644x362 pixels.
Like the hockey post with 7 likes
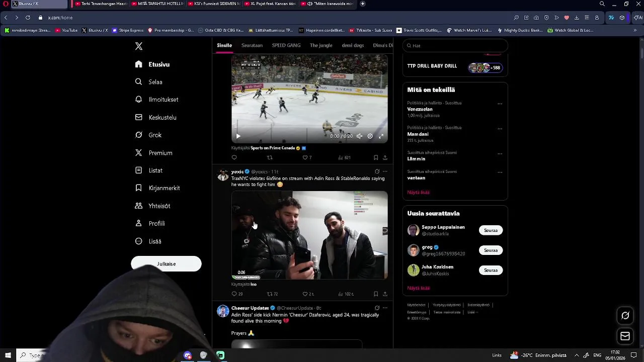[307, 157]
